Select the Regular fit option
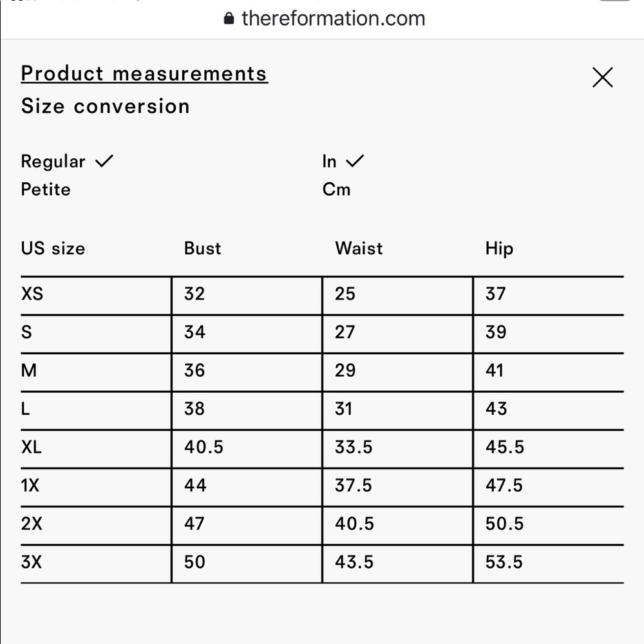Viewport: 644px width, 644px height. point(67,162)
